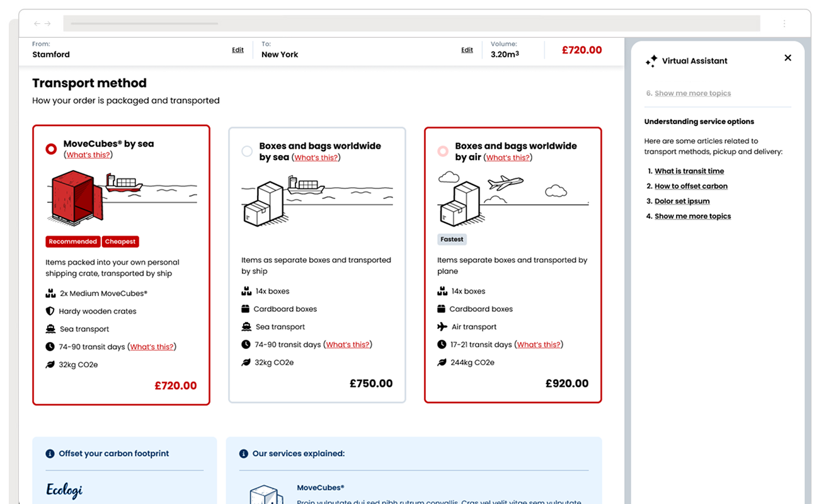This screenshot has height=504, width=819.
Task: Open the How to offset carbon article
Action: [691, 186]
